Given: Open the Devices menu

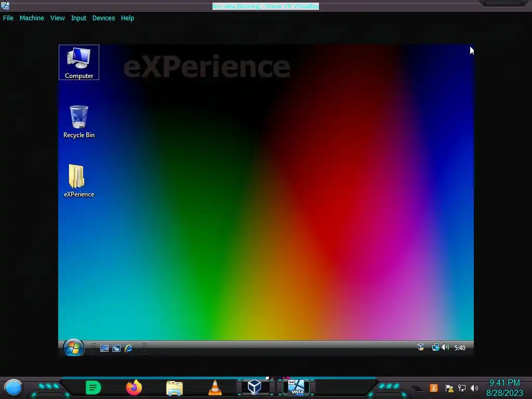Looking at the screenshot, I should point(103,18).
